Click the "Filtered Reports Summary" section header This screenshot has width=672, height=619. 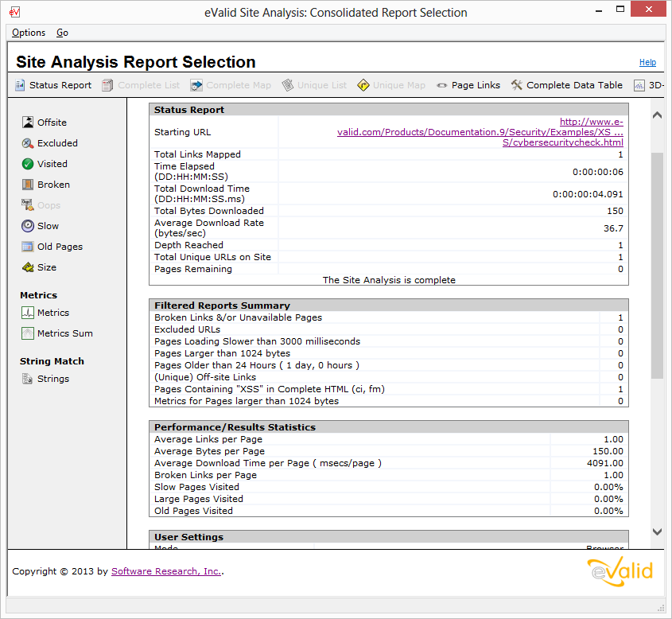pos(389,306)
